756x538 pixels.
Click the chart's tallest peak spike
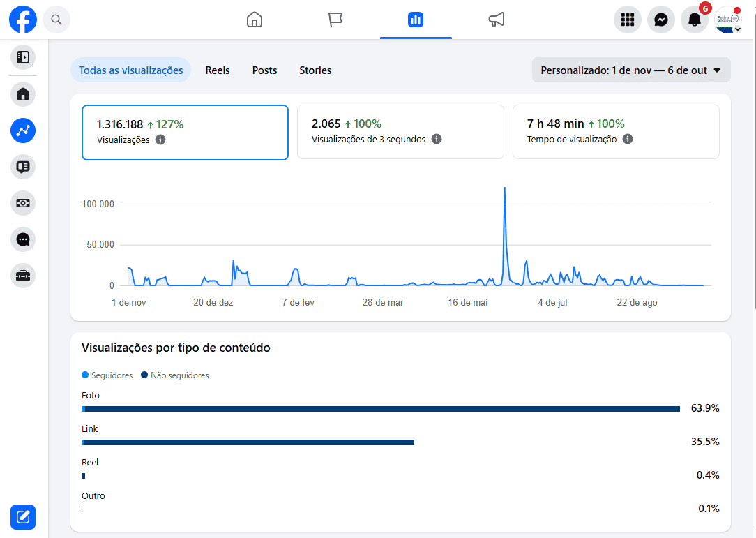tap(505, 189)
